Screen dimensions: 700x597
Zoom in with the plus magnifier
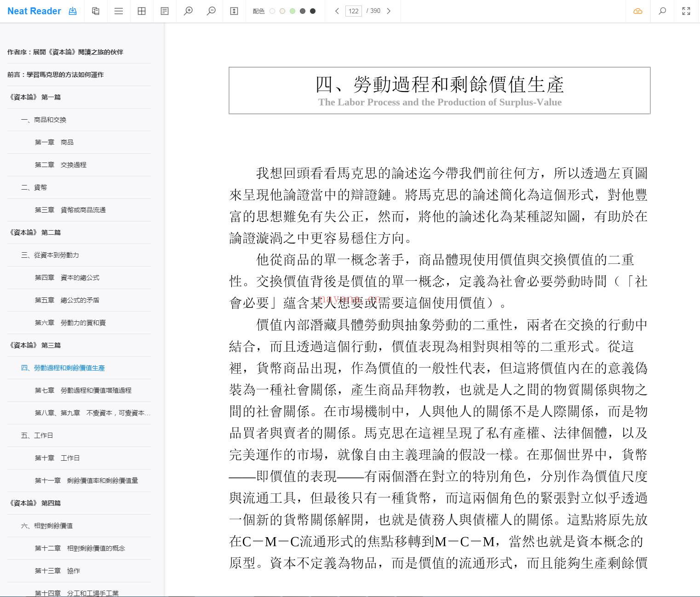click(x=188, y=11)
